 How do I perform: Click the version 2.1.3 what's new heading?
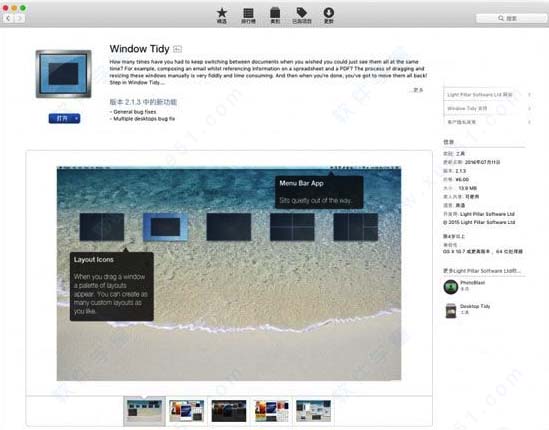pos(143,102)
